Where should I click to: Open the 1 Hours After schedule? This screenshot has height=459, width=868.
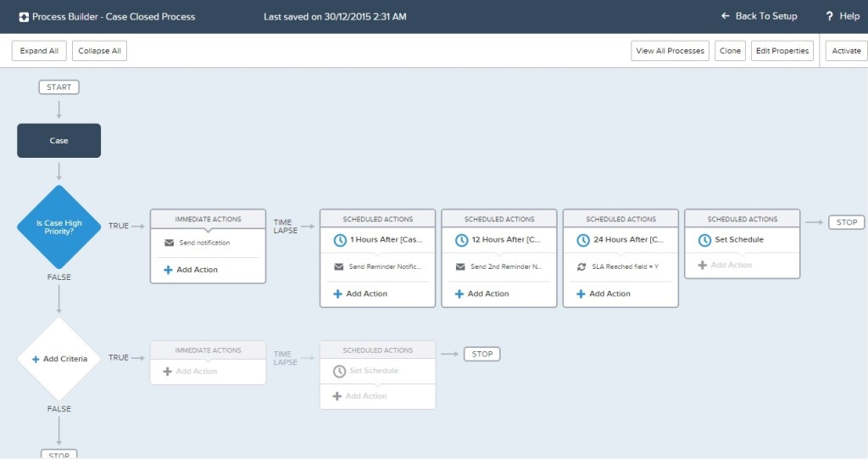pyautogui.click(x=377, y=240)
